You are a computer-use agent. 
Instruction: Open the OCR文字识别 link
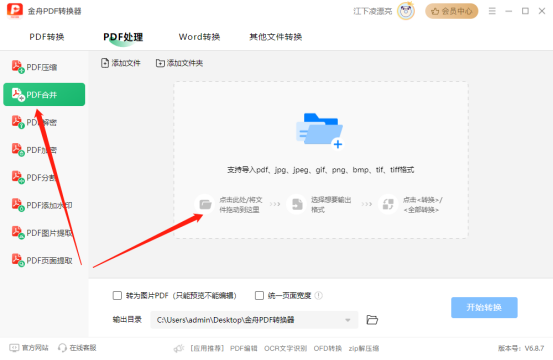[x=285, y=348]
